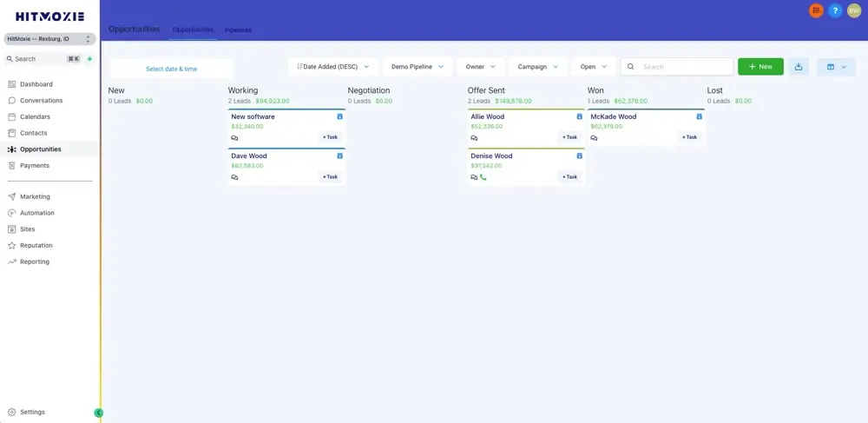Screen dimensions: 868x423
Task: Open the Date Added (DESC) sort dropdown
Action: [x=333, y=66]
